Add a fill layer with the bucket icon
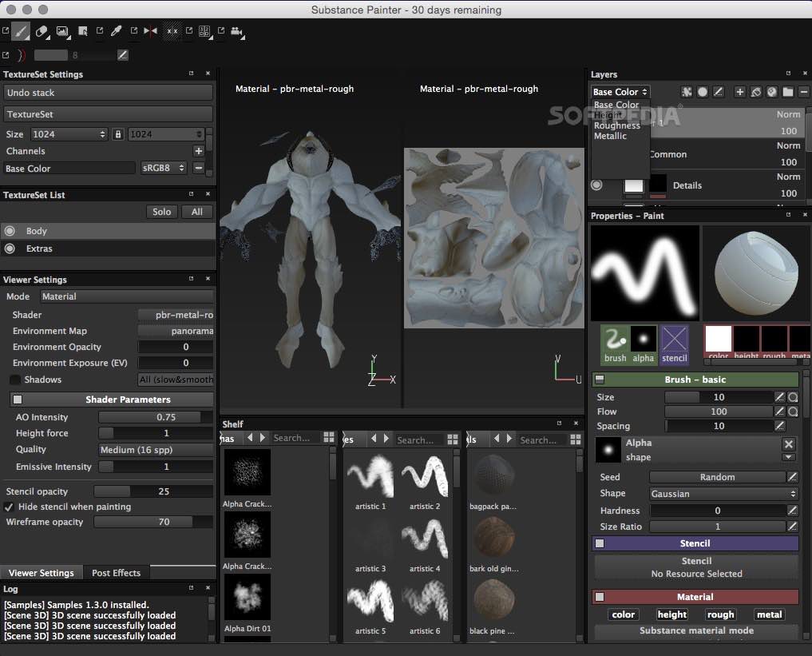This screenshot has width=812, height=656. click(x=756, y=92)
